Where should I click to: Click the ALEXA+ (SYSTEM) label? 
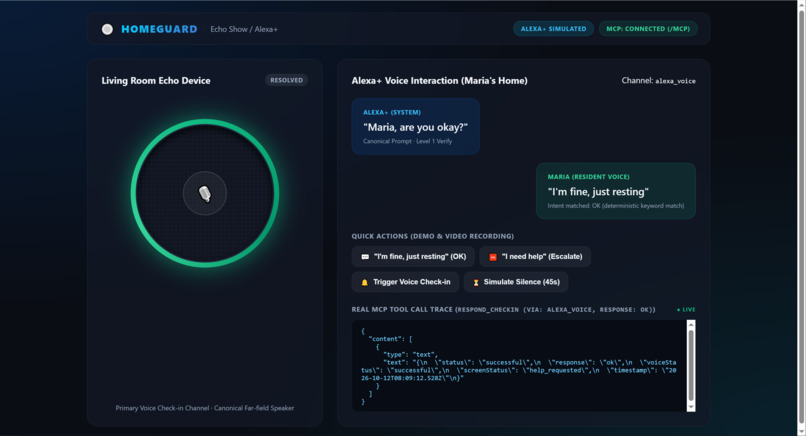point(392,112)
